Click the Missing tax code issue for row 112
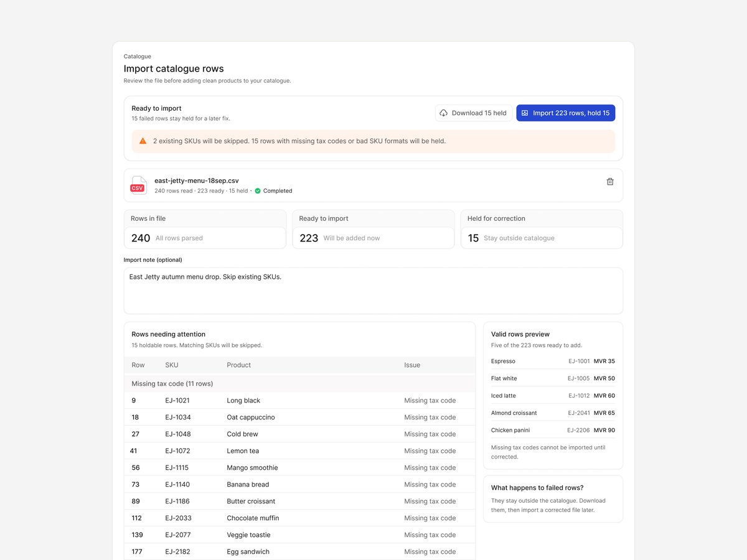This screenshot has height=560, width=747. tap(430, 518)
